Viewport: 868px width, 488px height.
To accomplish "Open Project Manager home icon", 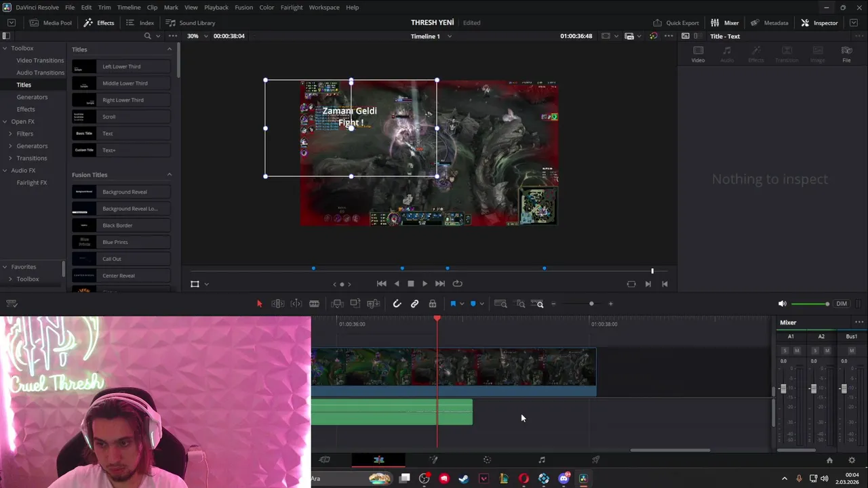I will click(x=829, y=460).
